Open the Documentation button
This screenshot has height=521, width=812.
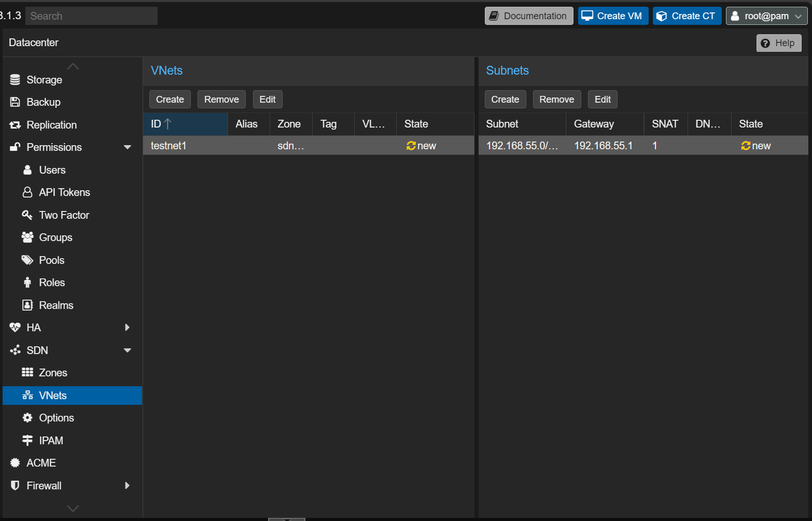coord(529,16)
